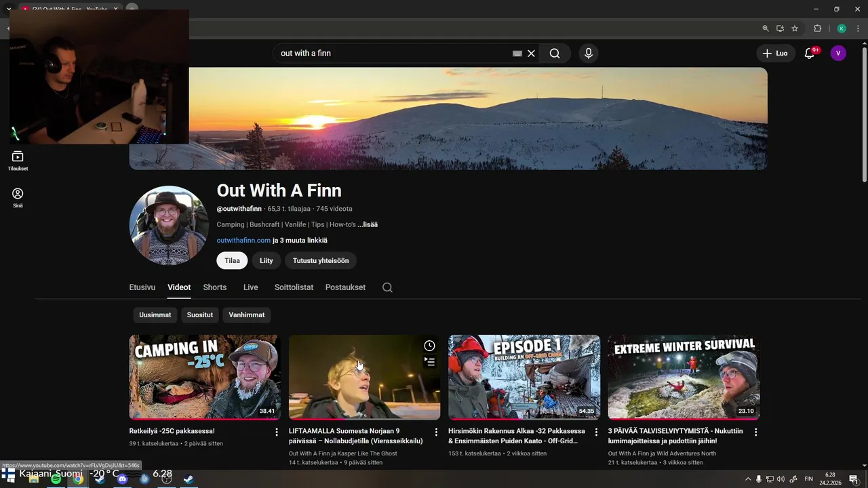Open Tilaukset subscriptions in the sidebar
868x488 pixels.
coord(18,161)
